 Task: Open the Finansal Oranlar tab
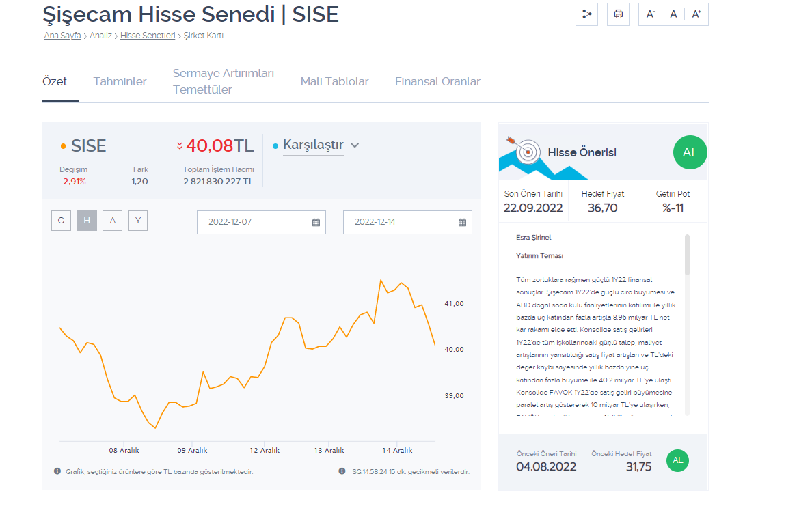coord(437,81)
